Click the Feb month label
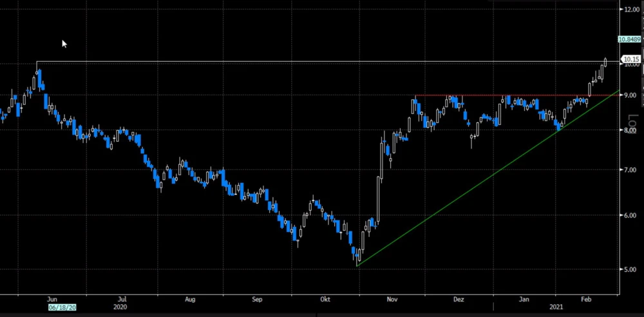 pyautogui.click(x=586, y=300)
